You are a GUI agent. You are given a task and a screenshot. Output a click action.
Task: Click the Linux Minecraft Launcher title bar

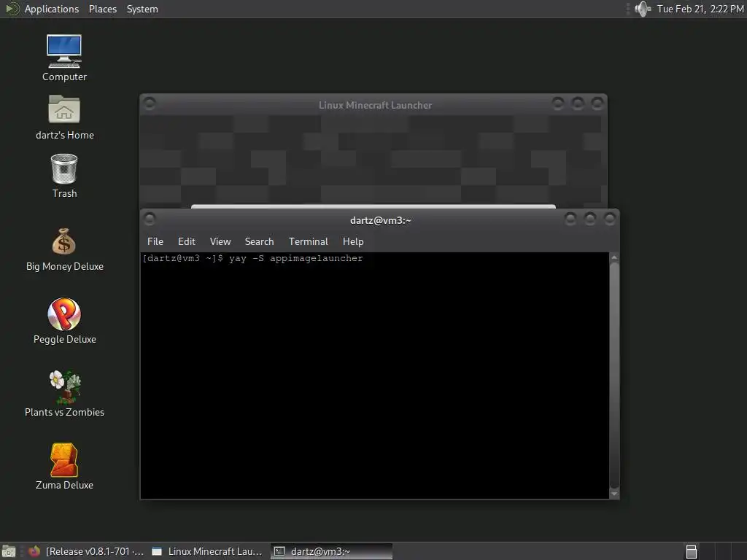click(x=375, y=105)
